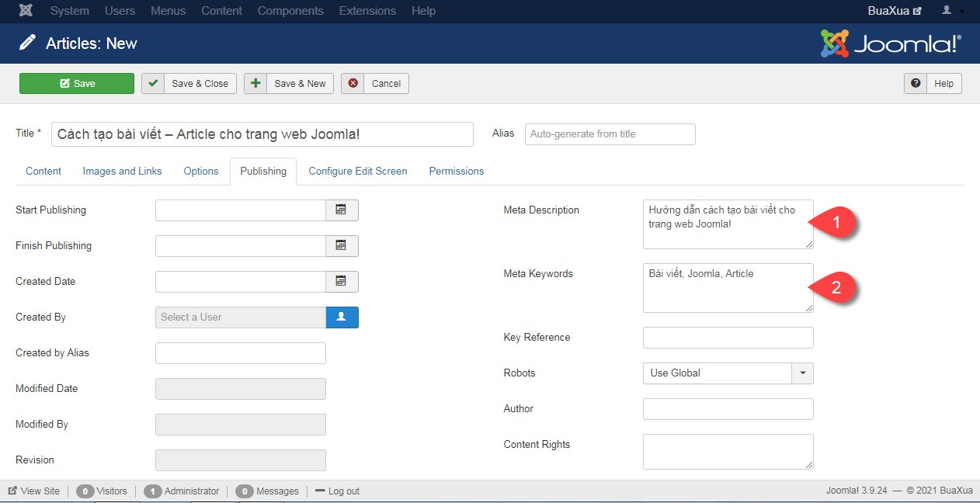This screenshot has width=980, height=503.
Task: Click the Created by Alias field
Action: tap(241, 353)
